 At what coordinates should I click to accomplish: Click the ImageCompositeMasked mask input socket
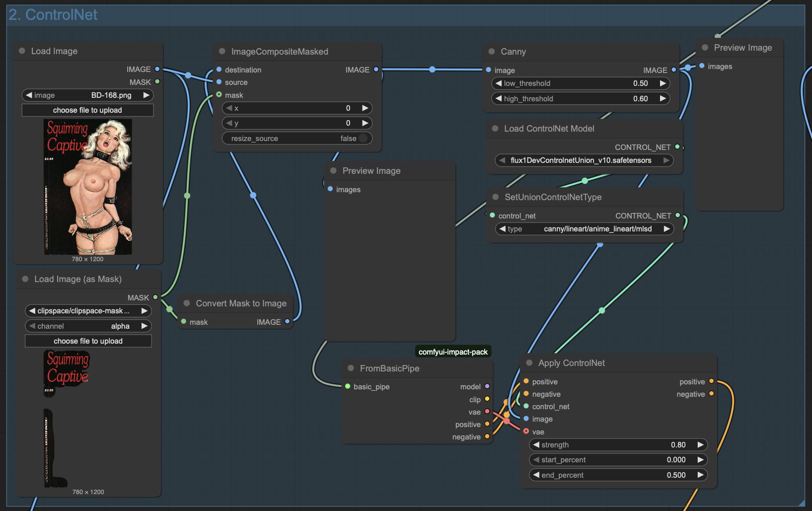(219, 94)
